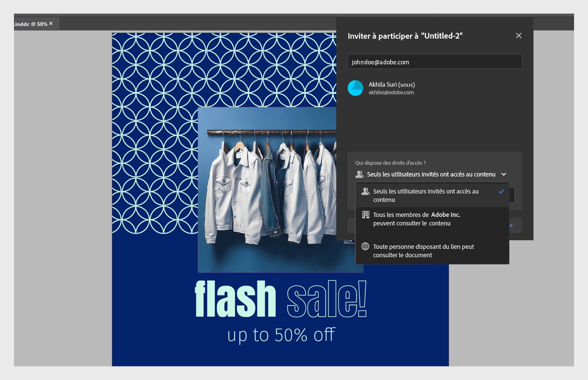Click the blue checkmark on selected option
The width and height of the screenshot is (588, 380).
coord(501,191)
